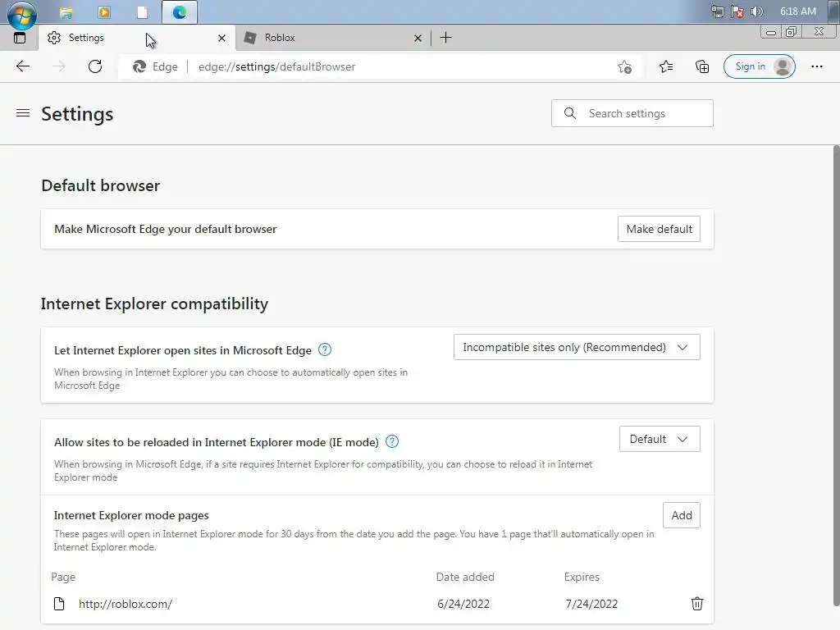The width and height of the screenshot is (840, 630).
Task: Click the Edge logo in address bar
Action: point(139,66)
